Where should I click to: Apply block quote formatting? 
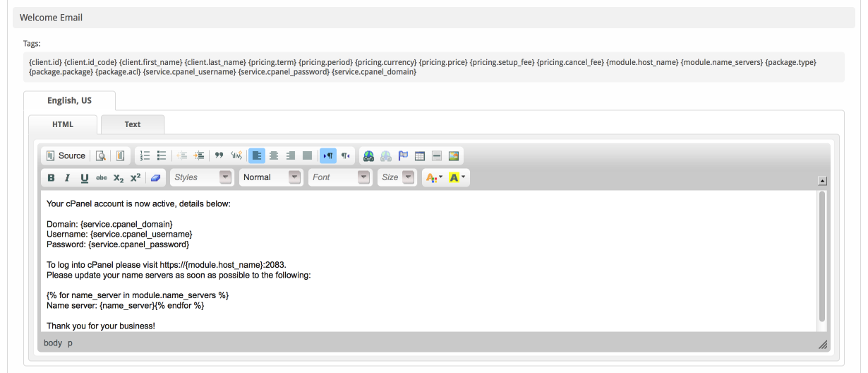(219, 155)
